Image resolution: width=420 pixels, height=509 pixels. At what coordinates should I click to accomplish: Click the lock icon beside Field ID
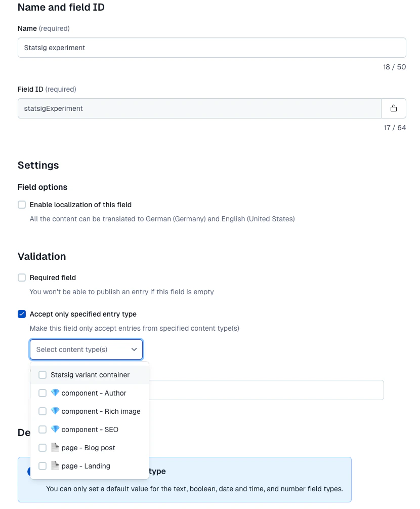[x=394, y=108]
